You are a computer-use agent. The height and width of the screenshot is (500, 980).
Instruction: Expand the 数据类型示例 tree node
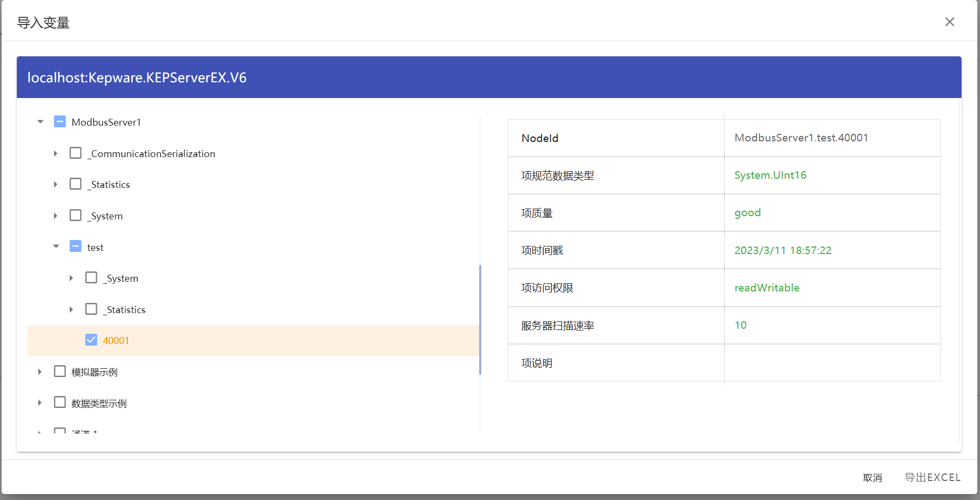(40, 402)
